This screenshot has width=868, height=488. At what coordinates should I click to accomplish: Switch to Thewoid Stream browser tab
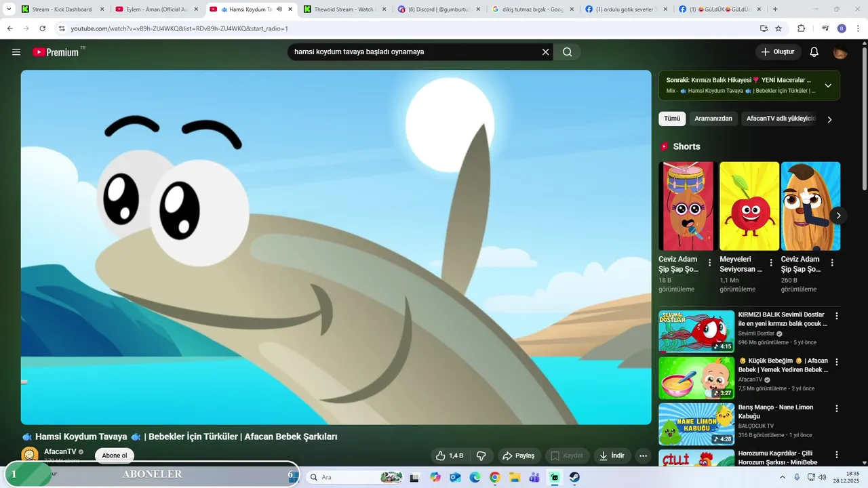[344, 9]
